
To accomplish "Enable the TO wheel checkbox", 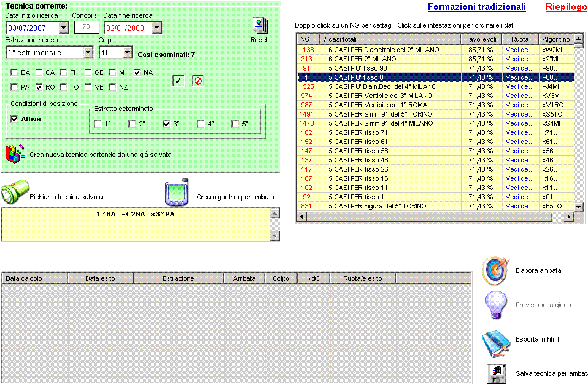I will pyautogui.click(x=64, y=87).
